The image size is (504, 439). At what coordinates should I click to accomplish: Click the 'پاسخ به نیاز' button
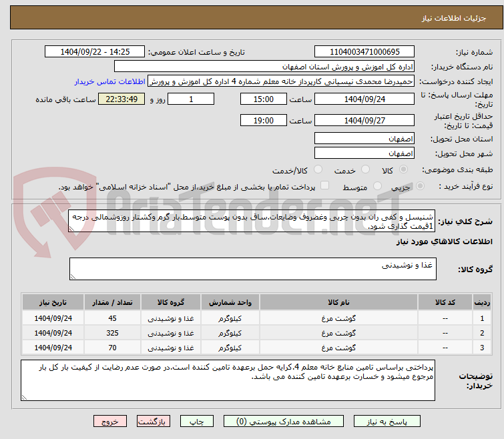(387, 422)
